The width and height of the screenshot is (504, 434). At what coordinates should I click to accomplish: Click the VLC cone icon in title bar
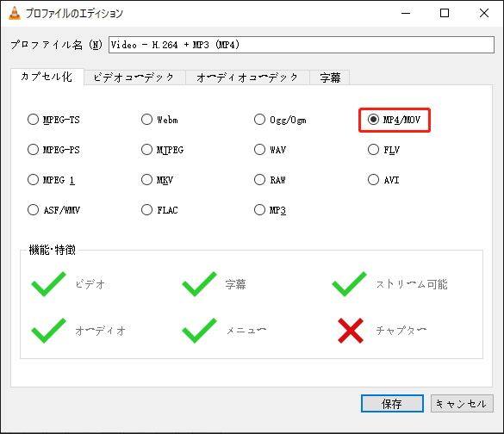tap(15, 13)
